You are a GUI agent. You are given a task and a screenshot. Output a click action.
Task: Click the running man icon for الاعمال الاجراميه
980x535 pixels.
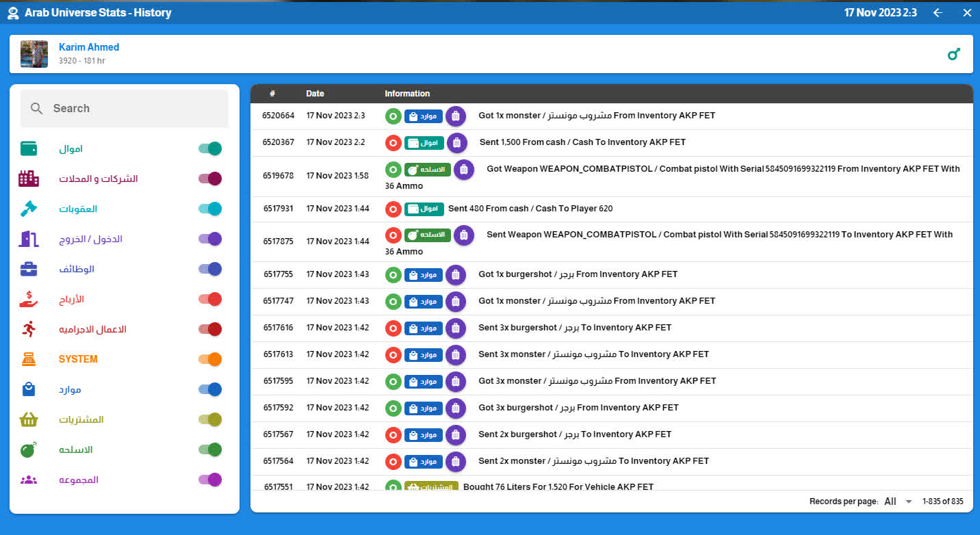click(29, 329)
